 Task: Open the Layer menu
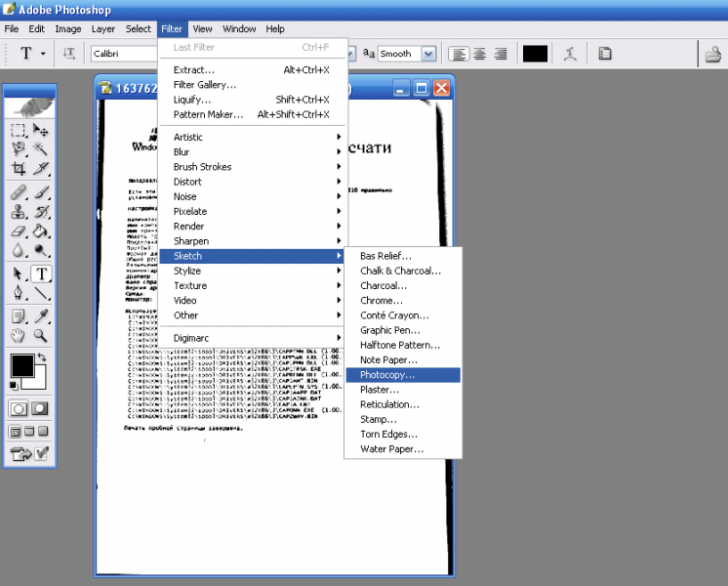point(103,29)
